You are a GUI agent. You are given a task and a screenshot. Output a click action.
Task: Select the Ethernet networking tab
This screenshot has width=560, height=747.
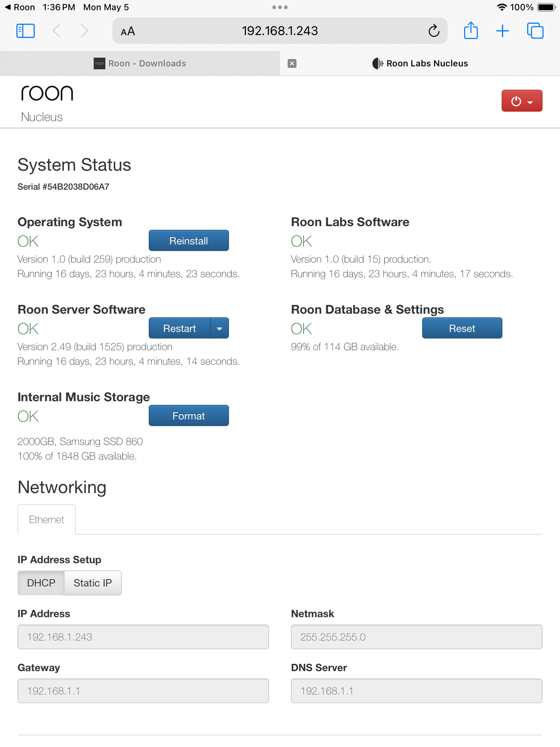47,519
